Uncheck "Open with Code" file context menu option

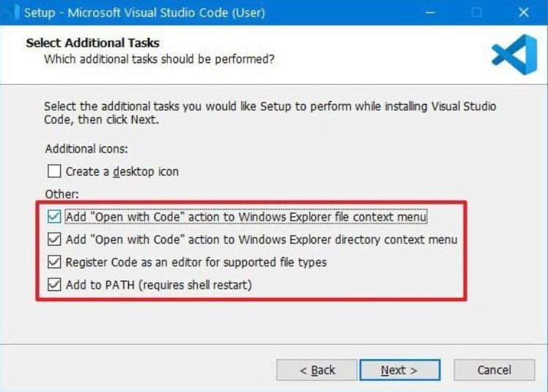point(54,217)
